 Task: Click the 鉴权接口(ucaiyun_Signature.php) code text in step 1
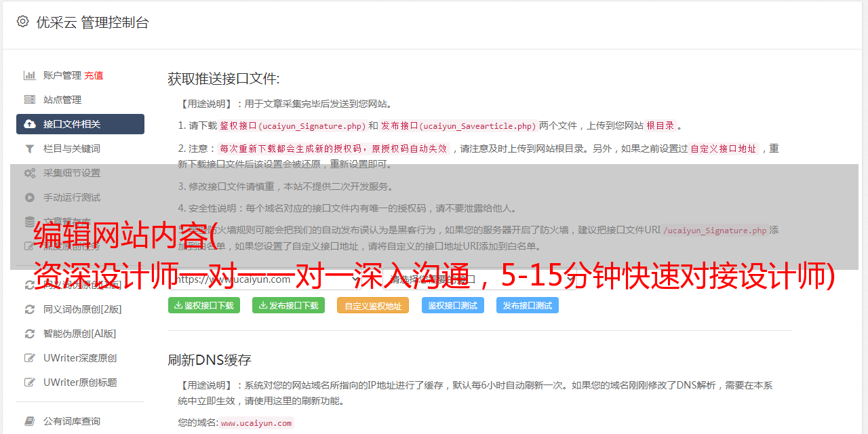pos(293,126)
